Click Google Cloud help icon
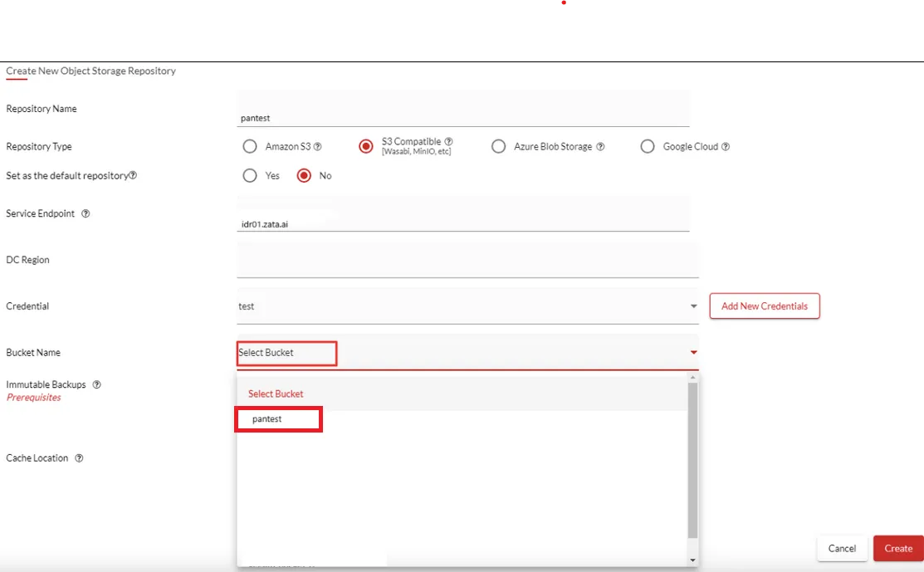Viewport: 924px width, 572px height. [x=726, y=147]
